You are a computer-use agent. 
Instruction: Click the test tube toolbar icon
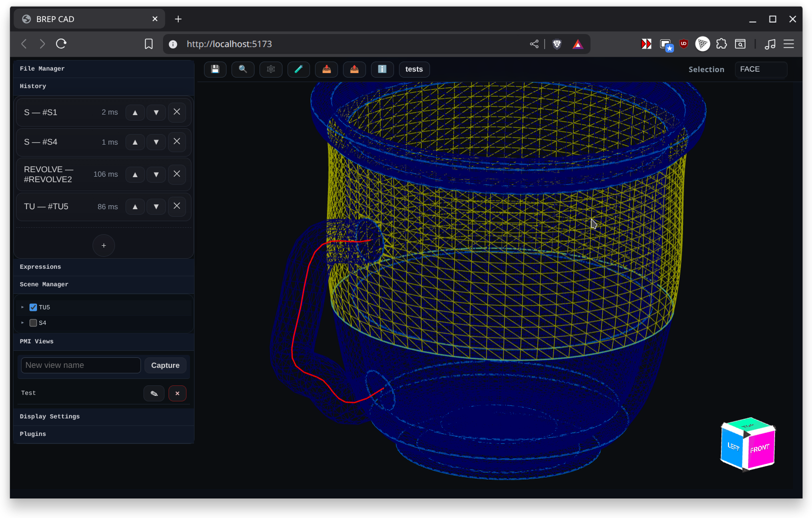[298, 69]
